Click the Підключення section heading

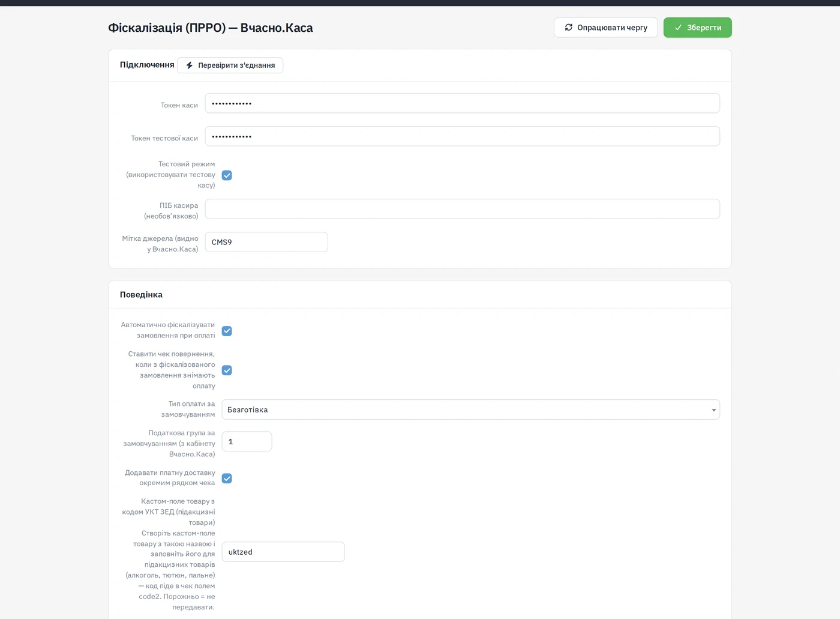[x=147, y=65]
